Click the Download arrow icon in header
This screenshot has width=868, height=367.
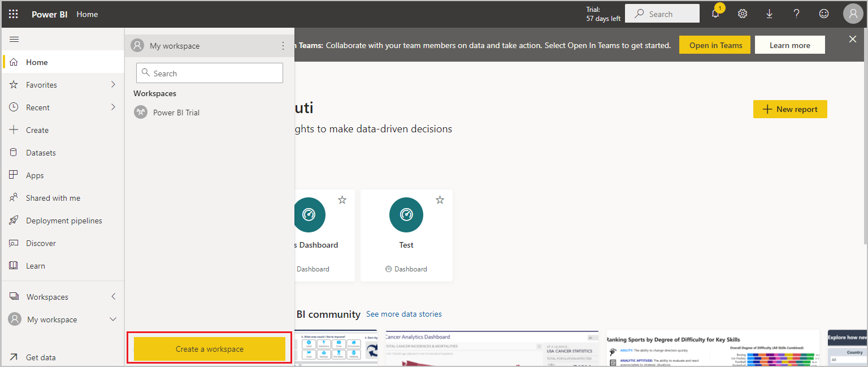tap(770, 14)
